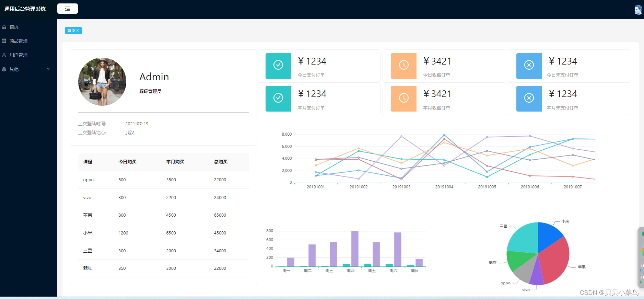Click the 今日购买 column header
This screenshot has height=299, width=644.
[128, 162]
